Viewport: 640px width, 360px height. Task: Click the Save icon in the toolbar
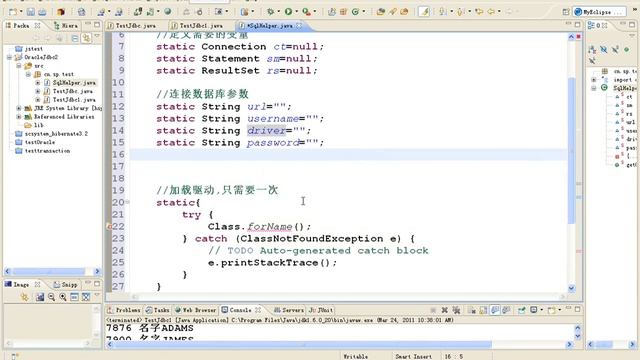point(31,12)
